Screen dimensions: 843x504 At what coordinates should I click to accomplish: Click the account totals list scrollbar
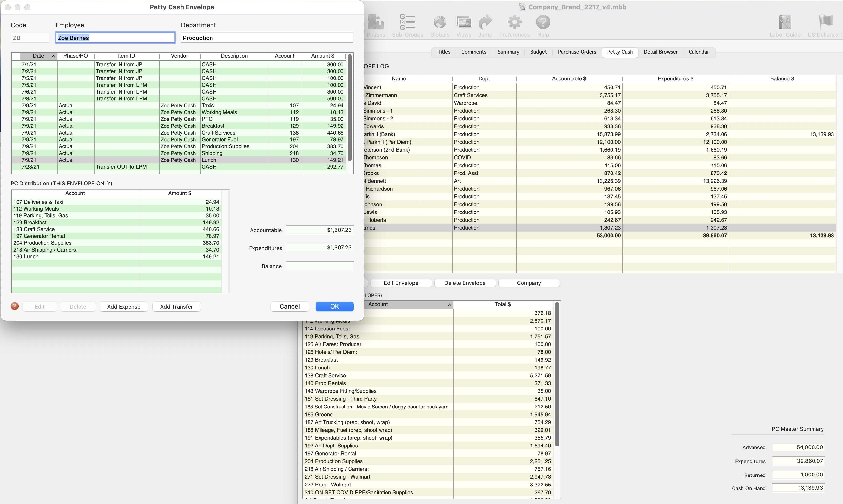(x=557, y=375)
